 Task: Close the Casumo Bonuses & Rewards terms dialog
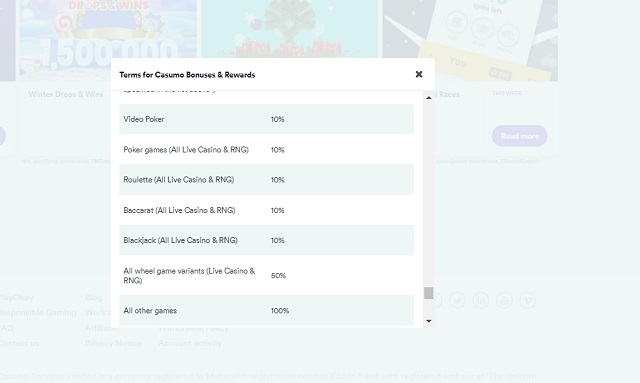click(x=419, y=74)
